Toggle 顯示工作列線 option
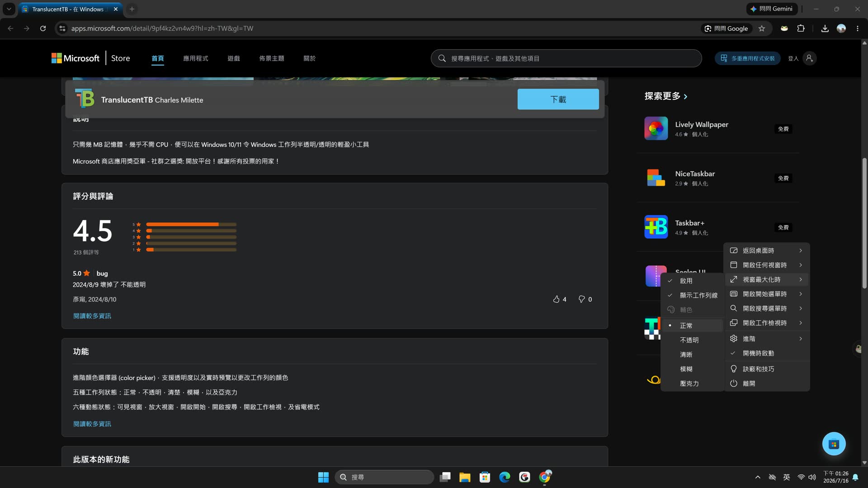The height and width of the screenshot is (488, 868). pyautogui.click(x=692, y=295)
